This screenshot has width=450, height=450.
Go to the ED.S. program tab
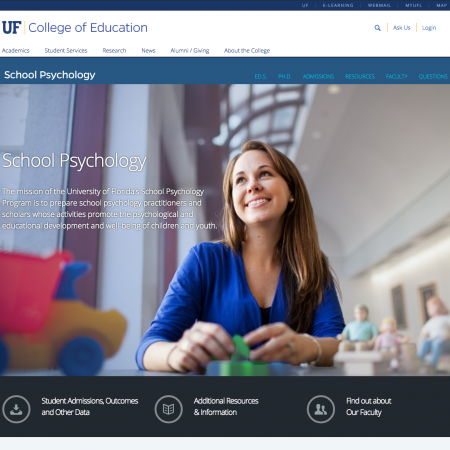[261, 77]
